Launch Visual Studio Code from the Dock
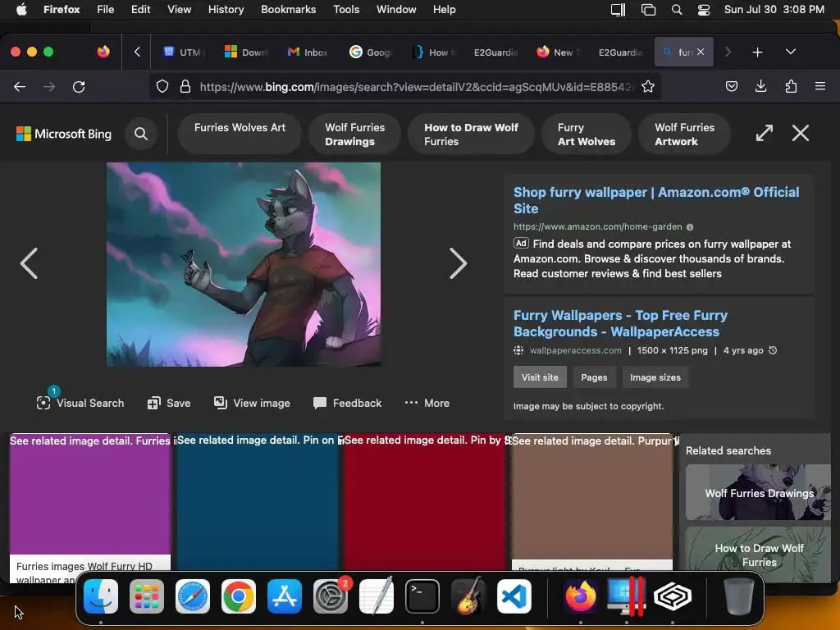This screenshot has width=840, height=630. tap(514, 596)
